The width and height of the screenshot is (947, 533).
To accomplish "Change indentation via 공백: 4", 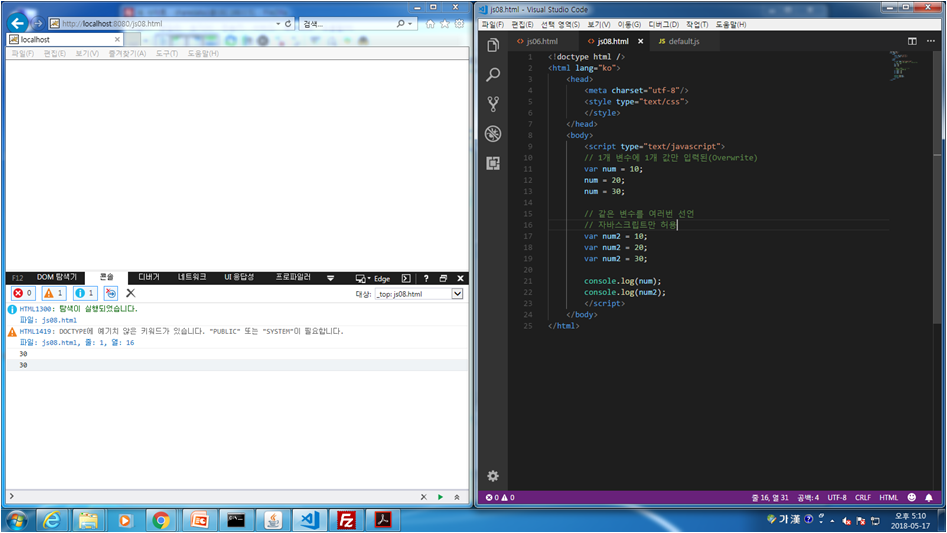I will coord(808,497).
